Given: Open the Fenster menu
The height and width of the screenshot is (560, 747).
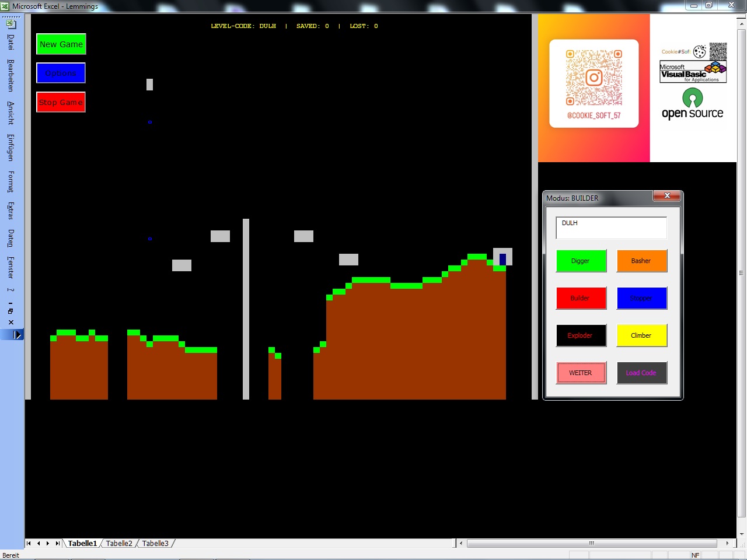Looking at the screenshot, I should 11,267.
